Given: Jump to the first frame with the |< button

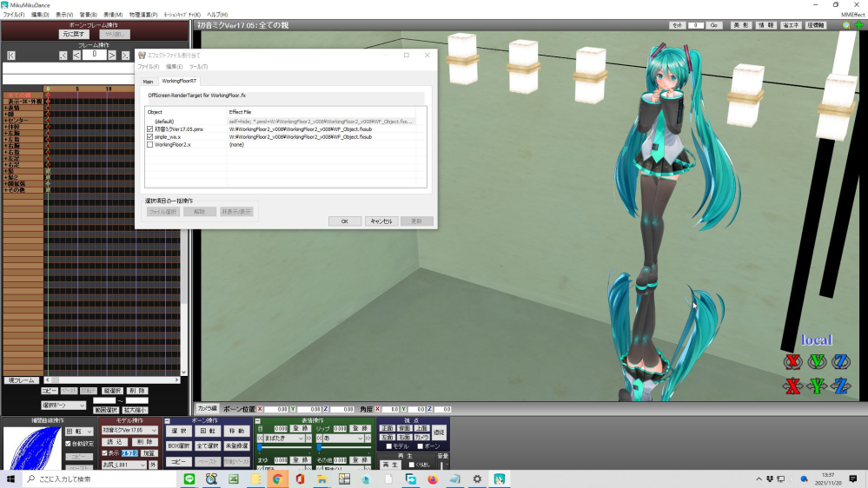Looking at the screenshot, I should point(11,56).
